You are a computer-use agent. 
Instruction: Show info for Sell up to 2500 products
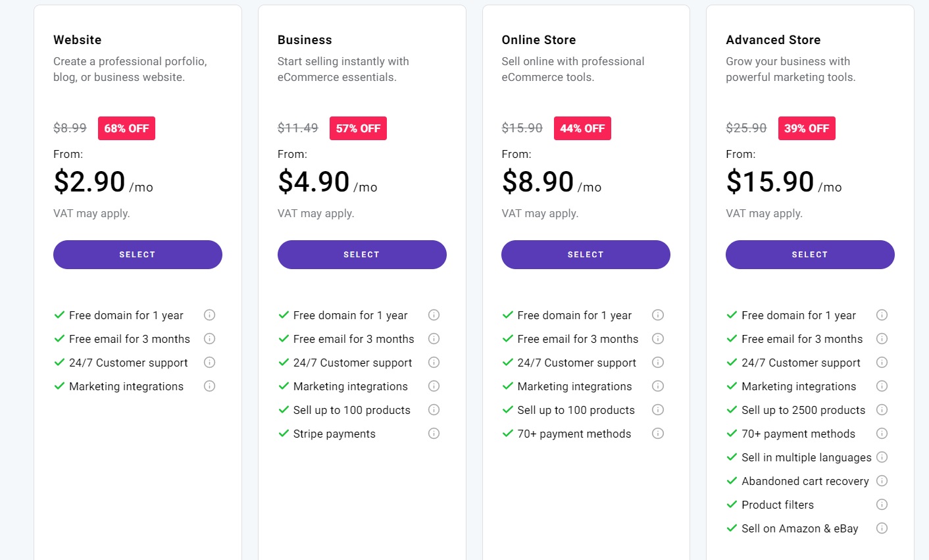[x=882, y=410]
